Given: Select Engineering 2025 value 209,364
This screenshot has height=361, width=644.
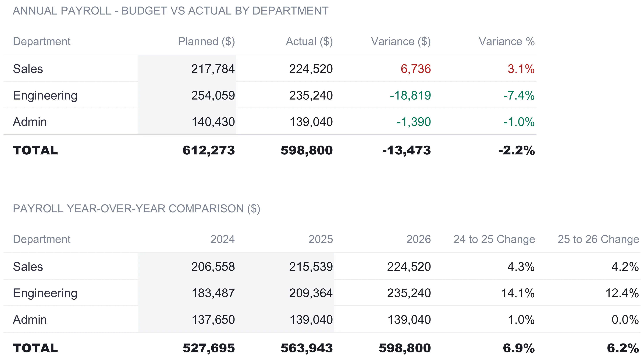Looking at the screenshot, I should click(x=311, y=293).
